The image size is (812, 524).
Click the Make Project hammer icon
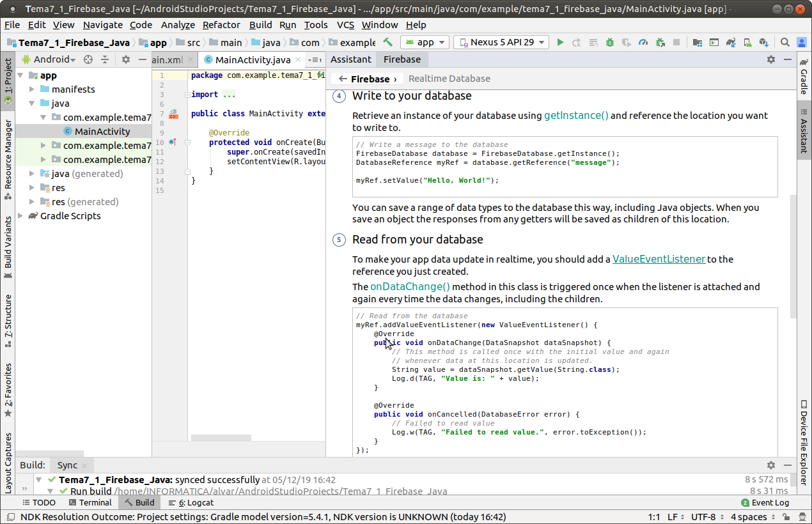click(387, 42)
